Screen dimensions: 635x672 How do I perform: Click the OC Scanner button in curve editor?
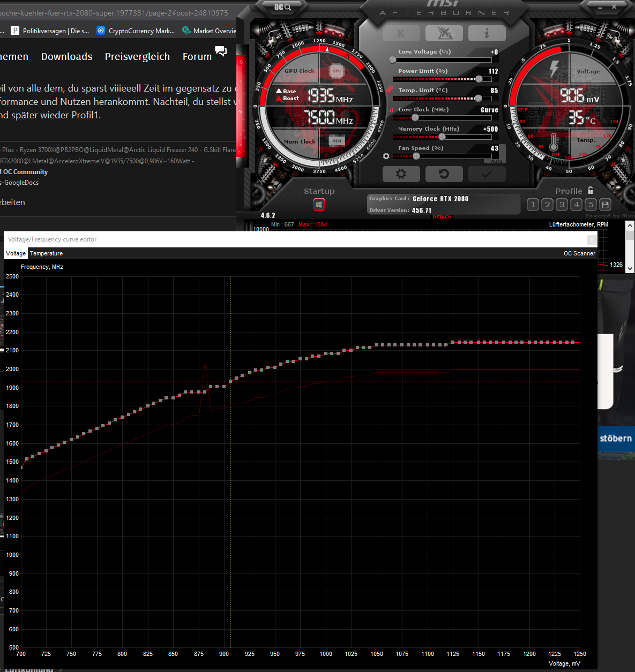[x=579, y=253]
